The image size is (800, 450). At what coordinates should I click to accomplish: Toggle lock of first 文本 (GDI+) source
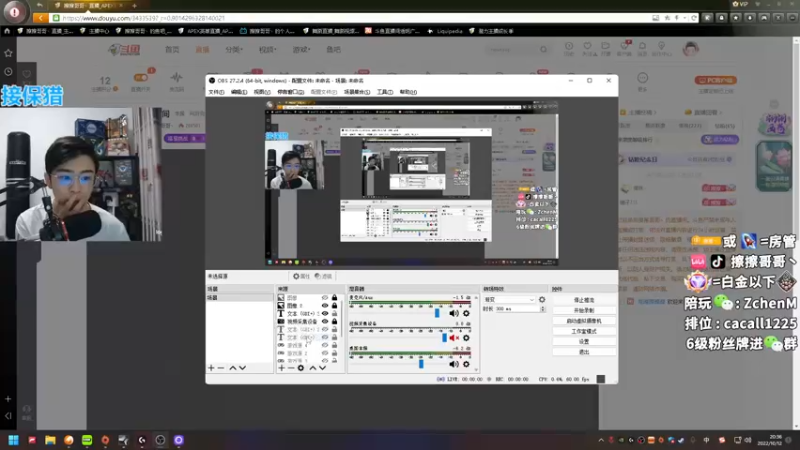click(334, 313)
